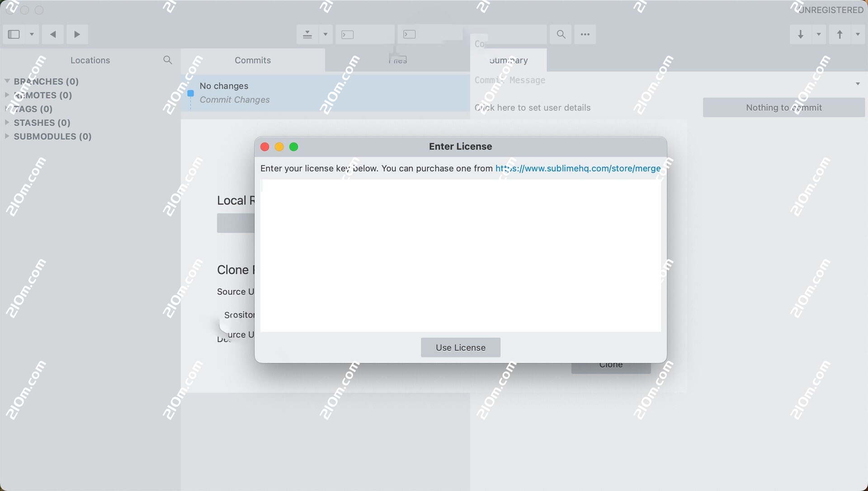The height and width of the screenshot is (491, 868).
Task: Click the search icon in the Locations panel
Action: [168, 60]
